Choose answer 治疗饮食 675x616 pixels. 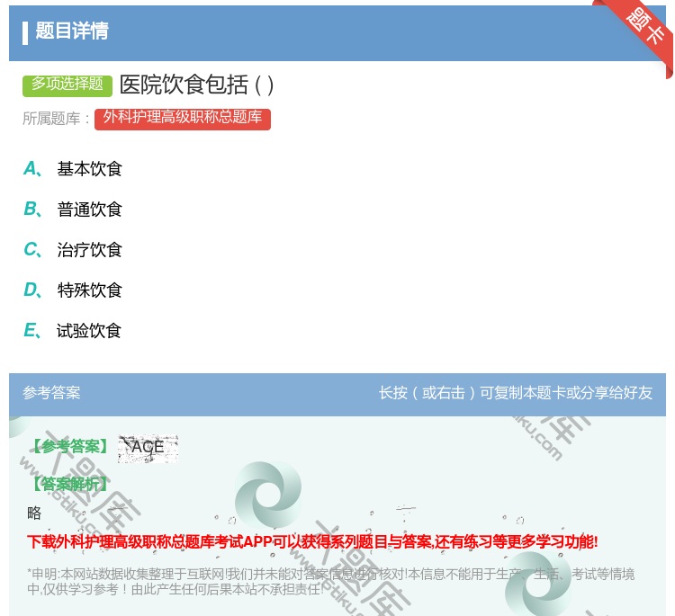click(89, 250)
